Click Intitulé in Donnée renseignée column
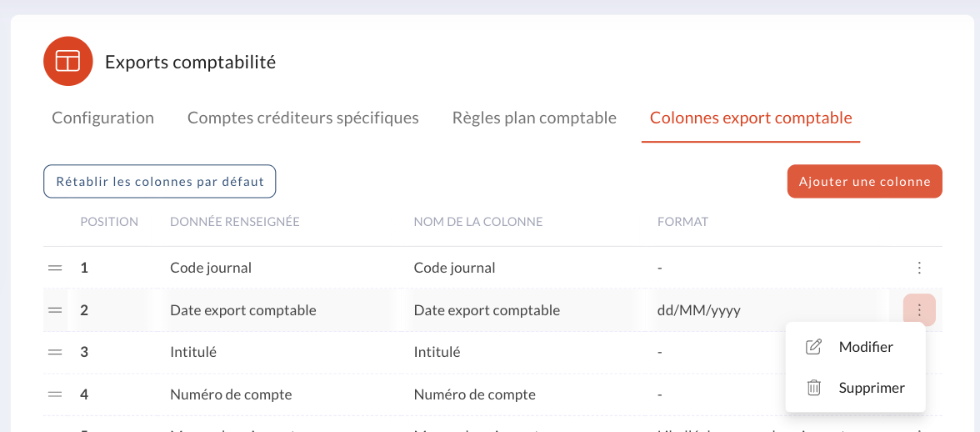Screen dimensions: 980x432 click(x=193, y=352)
